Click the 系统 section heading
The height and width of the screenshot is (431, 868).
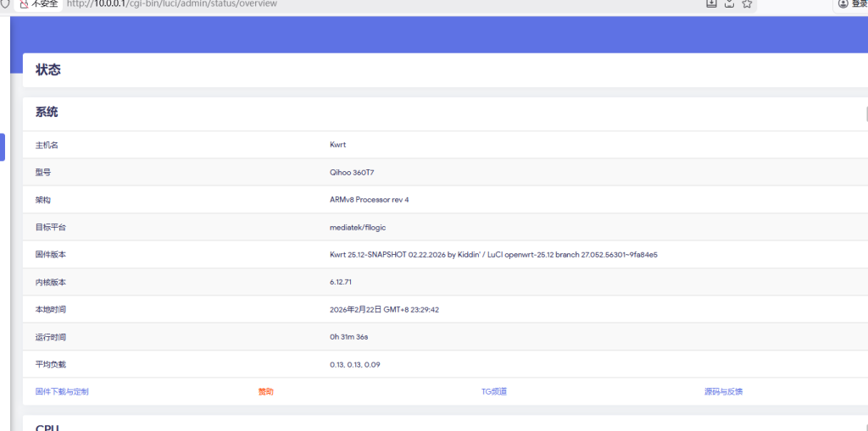pos(47,113)
